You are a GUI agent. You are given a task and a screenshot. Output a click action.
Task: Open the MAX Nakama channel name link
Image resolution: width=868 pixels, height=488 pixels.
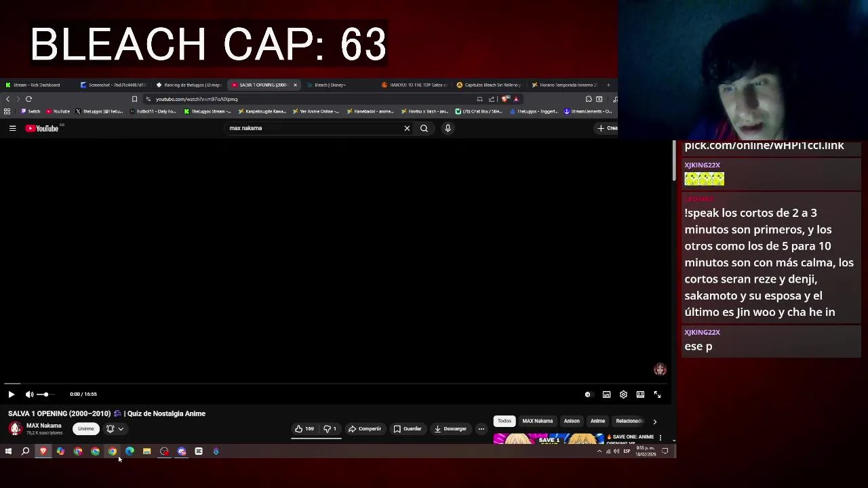tap(43, 426)
